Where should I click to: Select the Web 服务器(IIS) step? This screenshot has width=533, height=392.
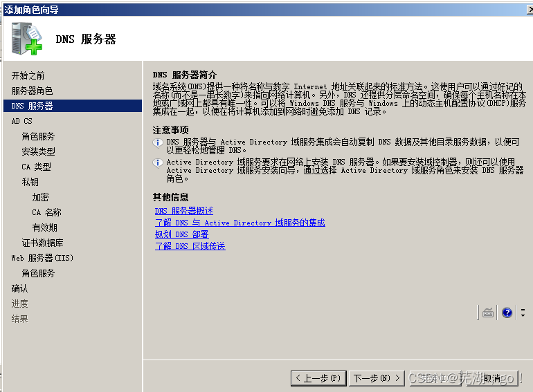coord(42,259)
